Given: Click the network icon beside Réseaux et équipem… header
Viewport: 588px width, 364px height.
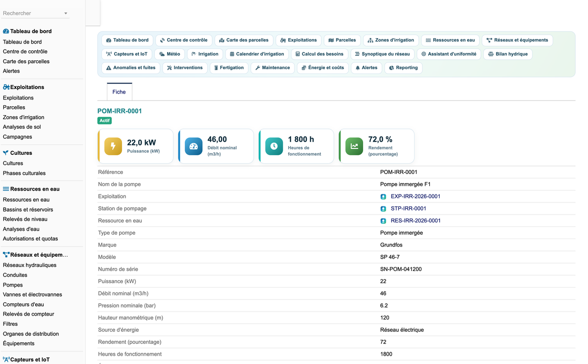Looking at the screenshot, I should (6, 255).
